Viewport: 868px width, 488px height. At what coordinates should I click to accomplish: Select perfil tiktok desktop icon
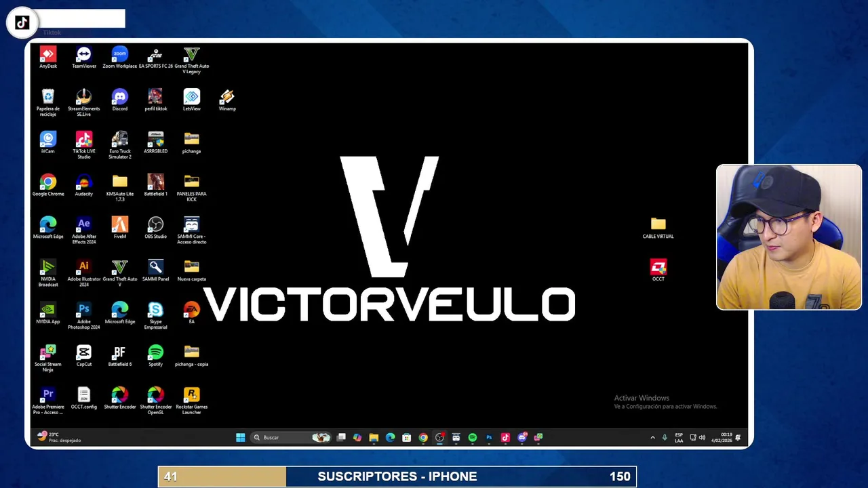[x=156, y=100]
